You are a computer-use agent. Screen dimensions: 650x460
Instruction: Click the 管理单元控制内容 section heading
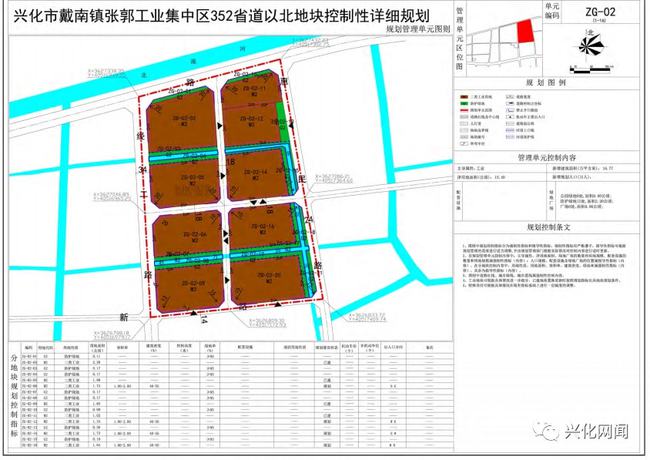548,158
